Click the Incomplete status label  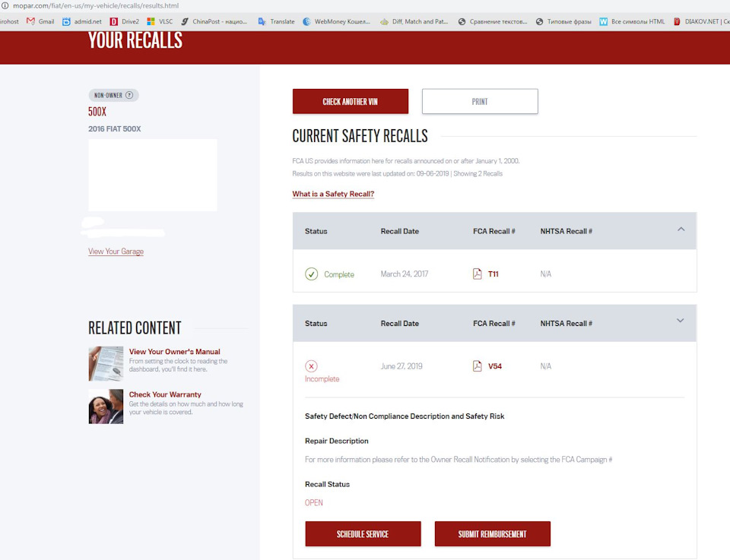[x=322, y=379]
